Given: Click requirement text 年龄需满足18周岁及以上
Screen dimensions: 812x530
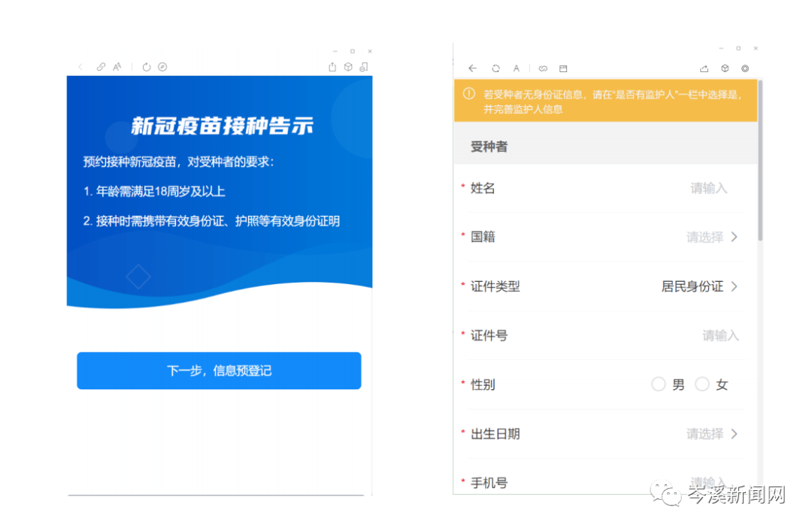Looking at the screenshot, I should pos(154,192).
